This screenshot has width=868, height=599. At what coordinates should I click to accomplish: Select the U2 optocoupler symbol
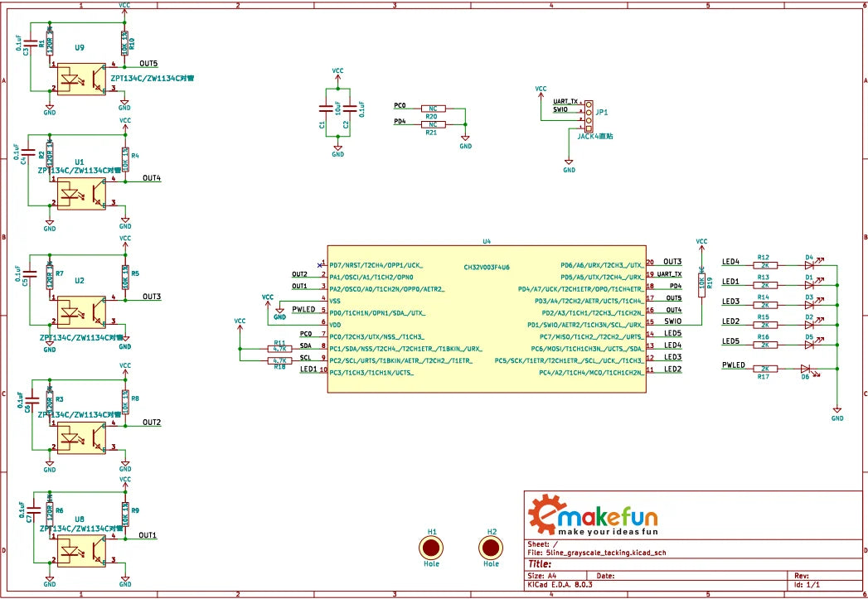81,312
